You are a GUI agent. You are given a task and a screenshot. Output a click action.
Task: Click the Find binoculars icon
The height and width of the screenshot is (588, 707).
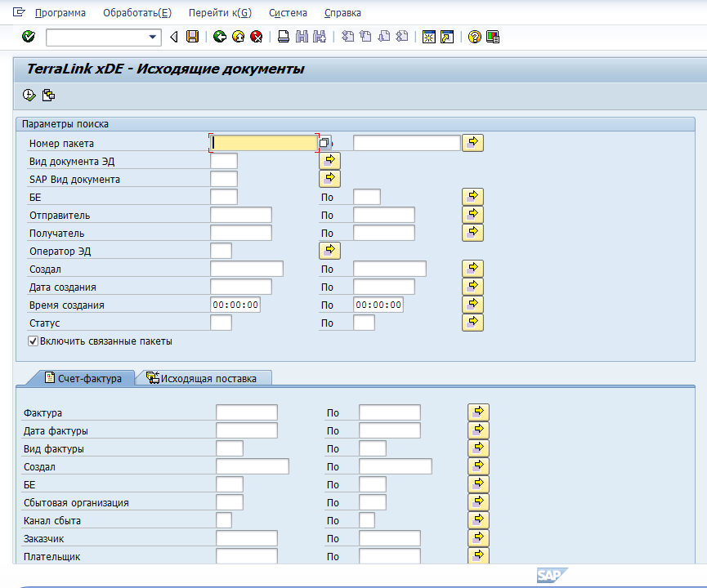pos(302,37)
